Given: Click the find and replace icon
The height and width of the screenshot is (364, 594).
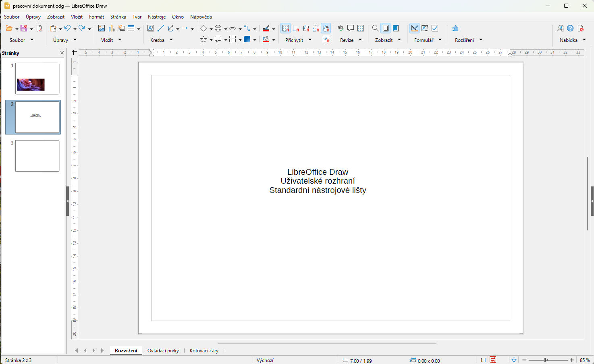Looking at the screenshot, I should (x=560, y=28).
